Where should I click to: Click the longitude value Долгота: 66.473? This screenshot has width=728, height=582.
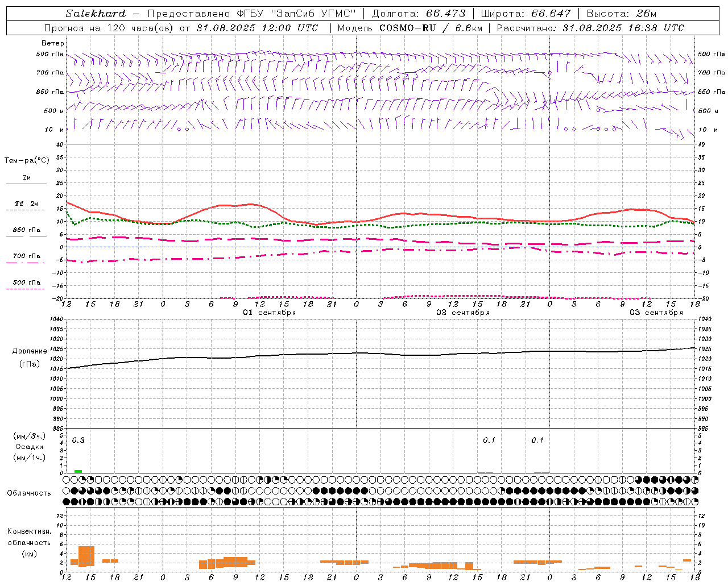[x=419, y=14]
